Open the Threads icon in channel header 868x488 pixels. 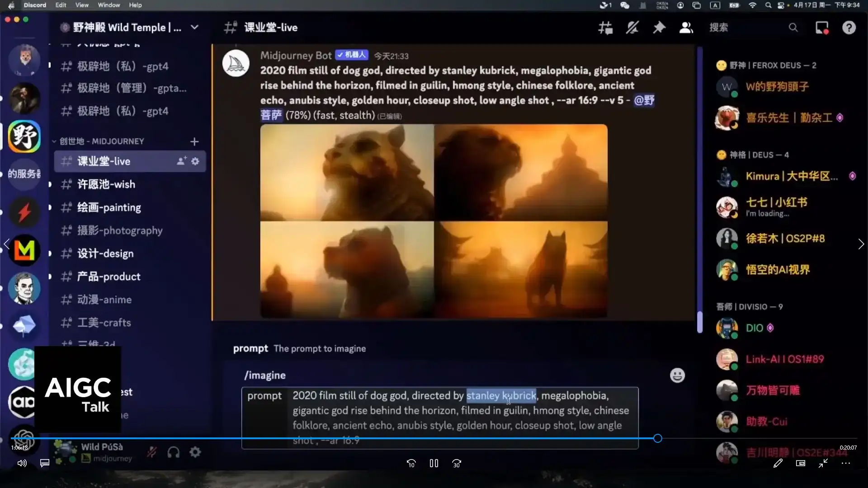(x=605, y=28)
